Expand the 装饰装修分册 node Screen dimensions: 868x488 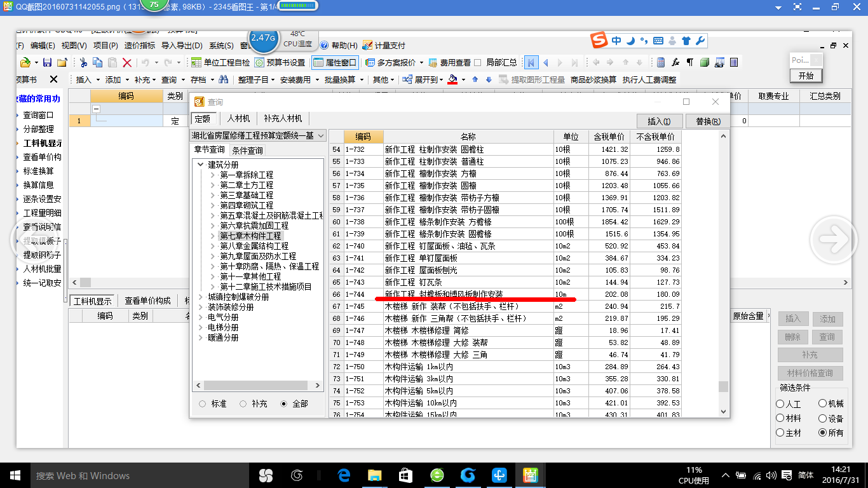coord(200,307)
